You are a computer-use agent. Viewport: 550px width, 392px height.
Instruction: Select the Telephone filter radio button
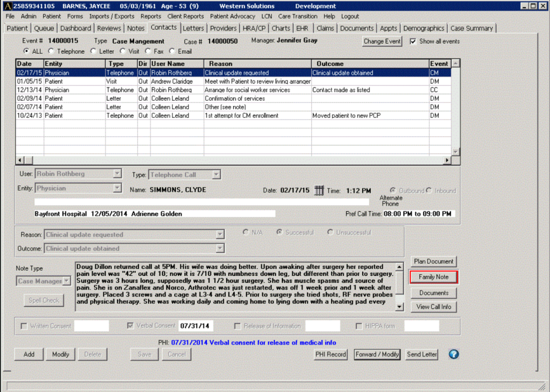(x=50, y=51)
